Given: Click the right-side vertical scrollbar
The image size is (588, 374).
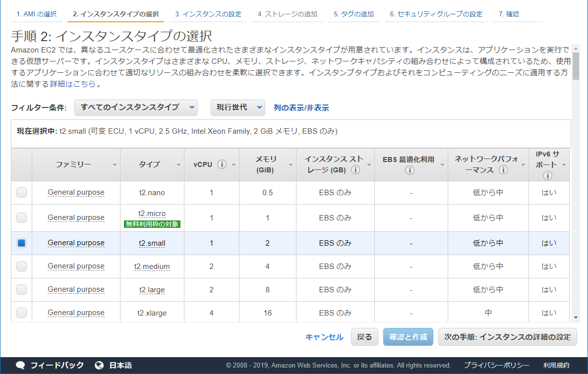Looking at the screenshot, I should (575, 64).
